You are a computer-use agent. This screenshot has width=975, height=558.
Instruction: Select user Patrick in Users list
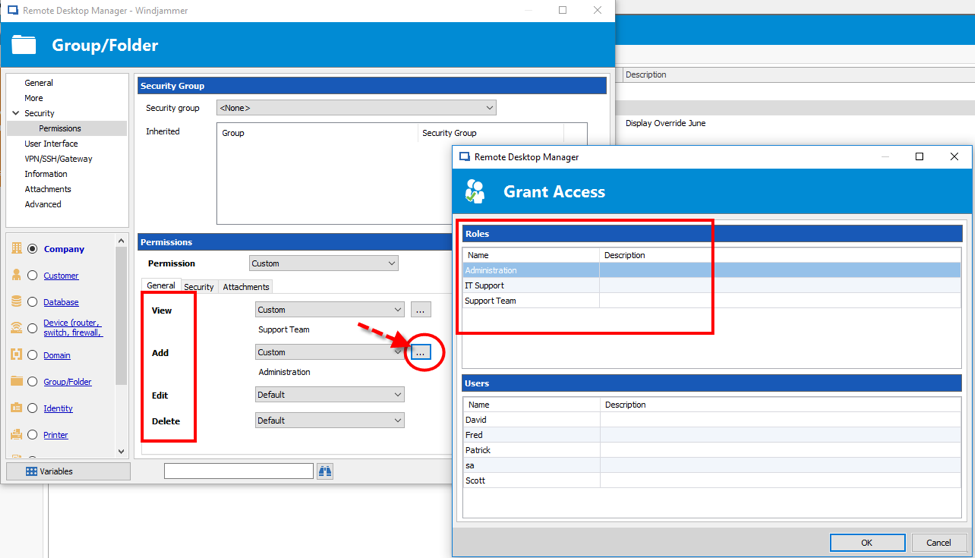[711, 450]
